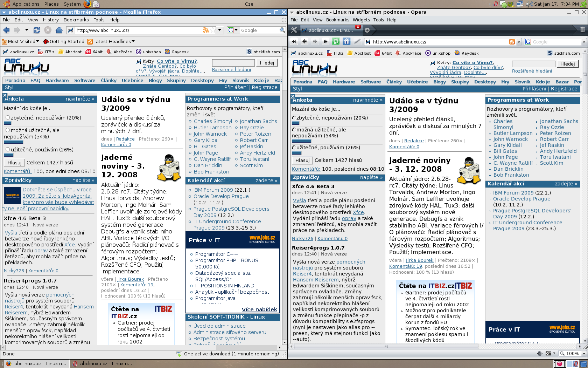Open Jirka Bourek link in Opera
Viewport: 588px width, 368px height.
click(x=420, y=260)
